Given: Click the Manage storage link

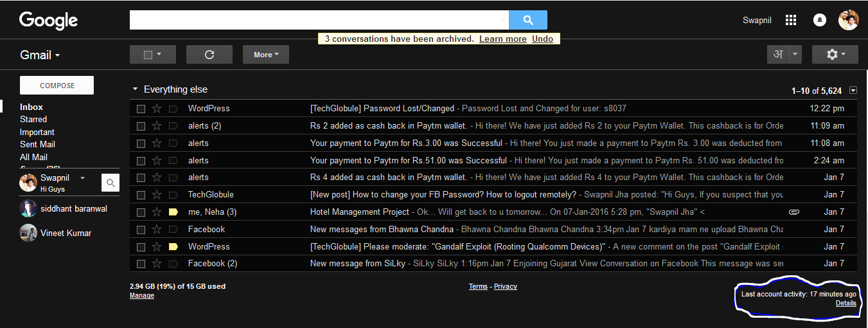Looking at the screenshot, I should click(x=142, y=296).
